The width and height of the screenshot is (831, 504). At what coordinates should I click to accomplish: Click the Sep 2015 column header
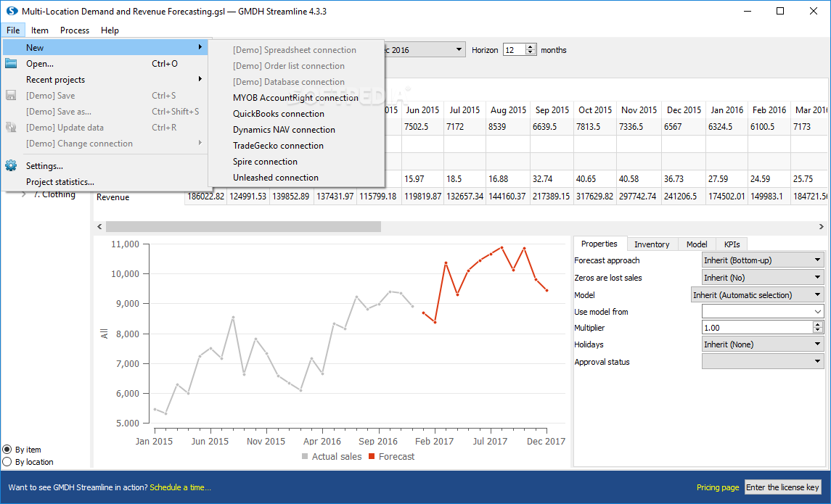click(552, 110)
